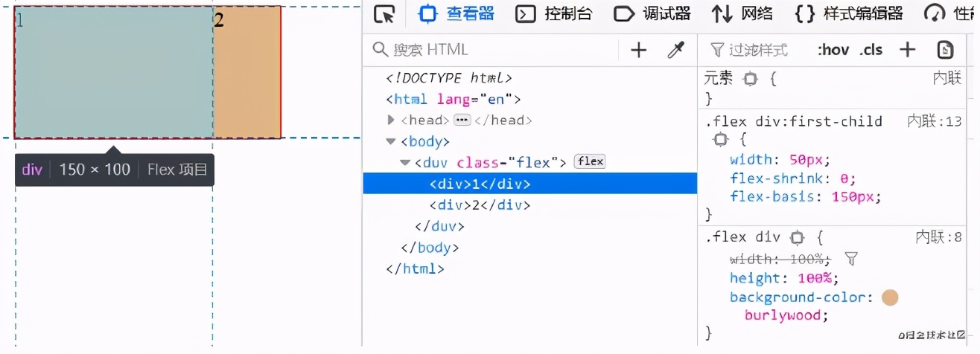Click selector highlighter in 元素 rule
The image size is (980, 354).
(x=751, y=78)
